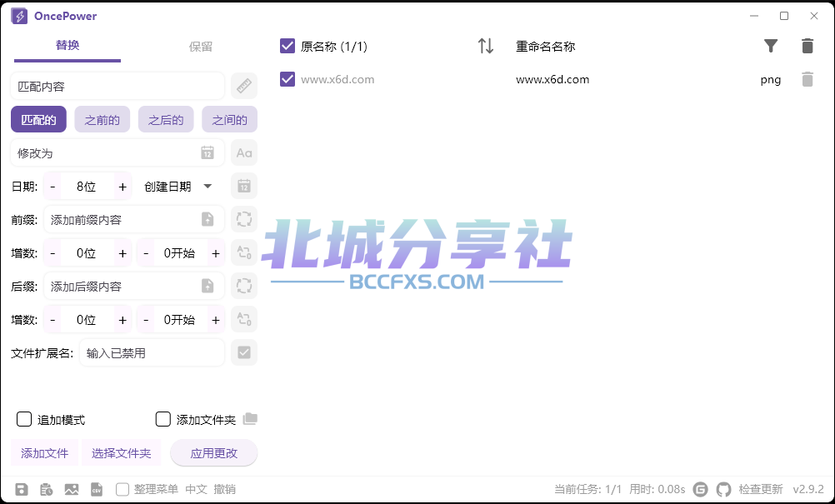
Task: Open the filter funnel in list header
Action: pos(771,47)
